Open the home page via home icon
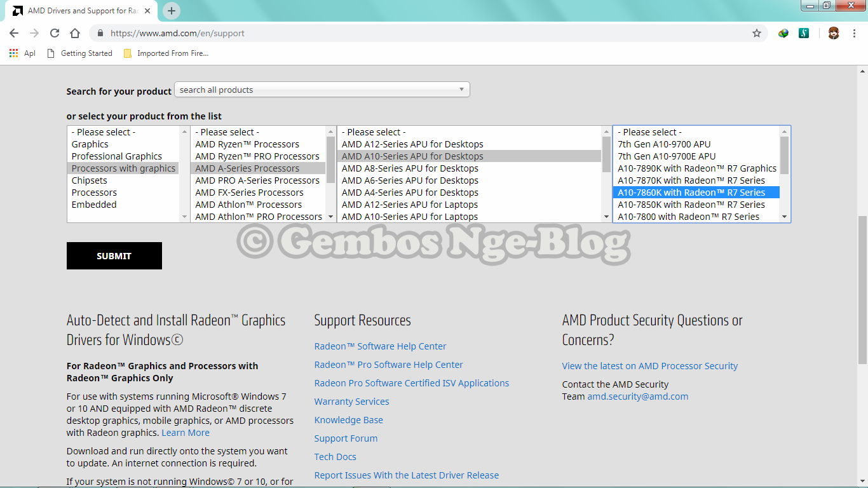 (x=74, y=33)
